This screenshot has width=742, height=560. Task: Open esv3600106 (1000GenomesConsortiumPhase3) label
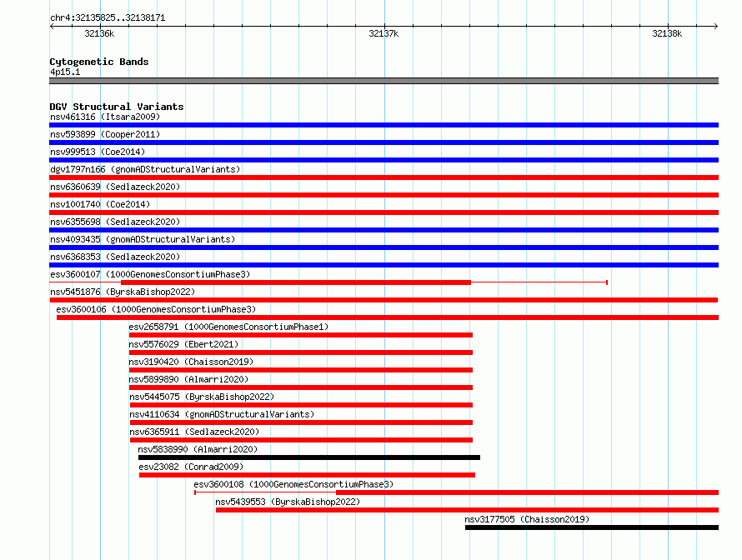click(156, 309)
